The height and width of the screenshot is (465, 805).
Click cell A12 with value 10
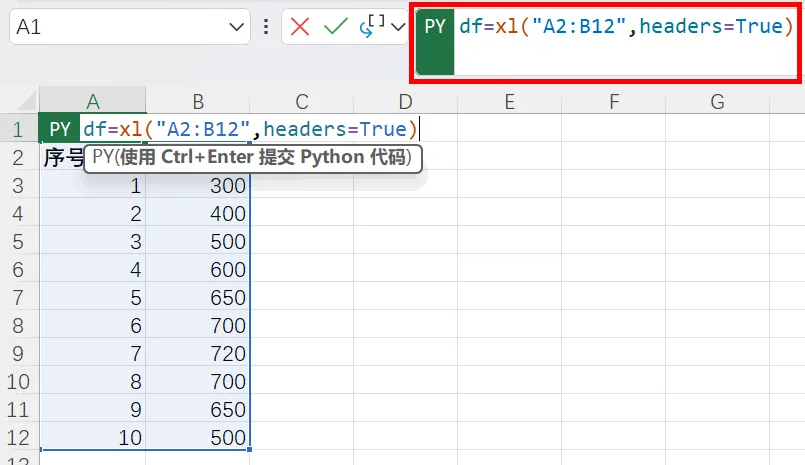93,437
